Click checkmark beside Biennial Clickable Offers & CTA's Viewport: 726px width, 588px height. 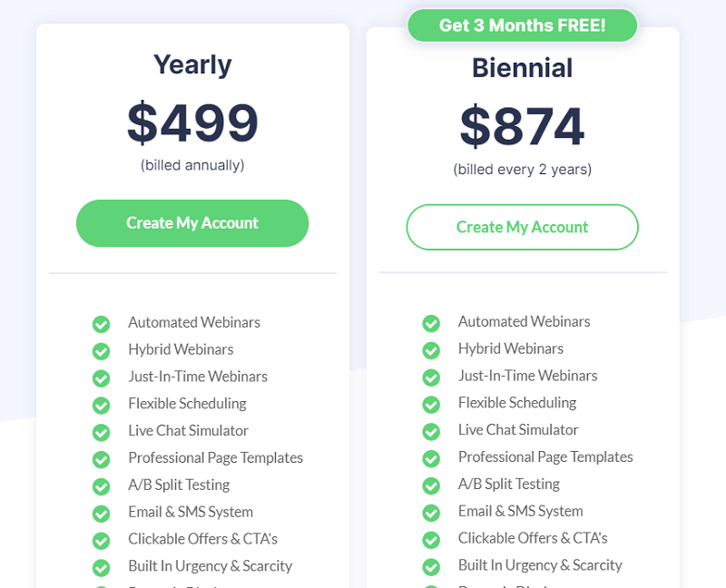pyautogui.click(x=431, y=540)
